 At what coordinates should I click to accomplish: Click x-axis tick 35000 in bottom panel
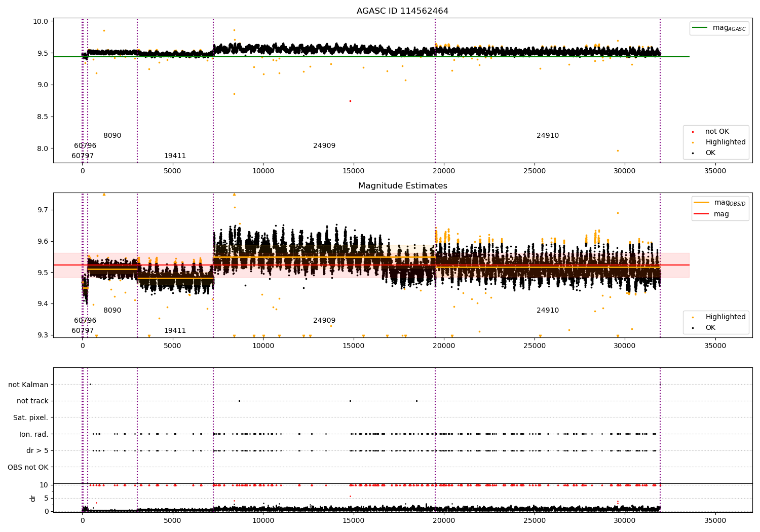[x=715, y=520]
